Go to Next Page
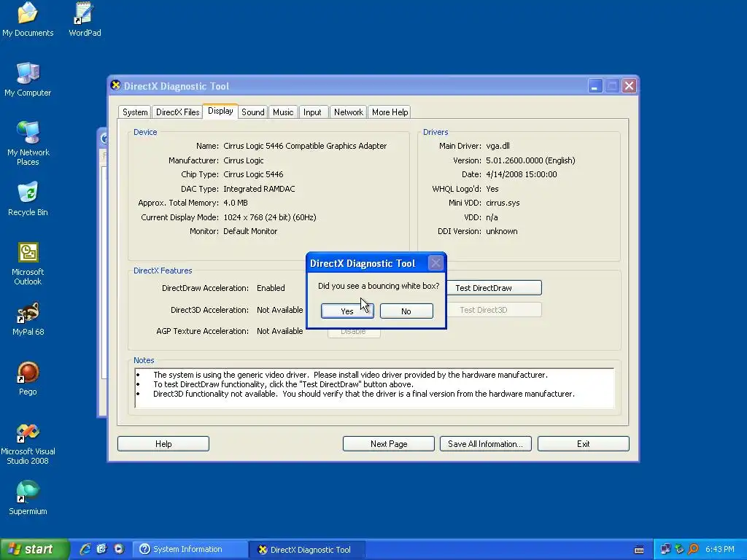 (x=389, y=444)
